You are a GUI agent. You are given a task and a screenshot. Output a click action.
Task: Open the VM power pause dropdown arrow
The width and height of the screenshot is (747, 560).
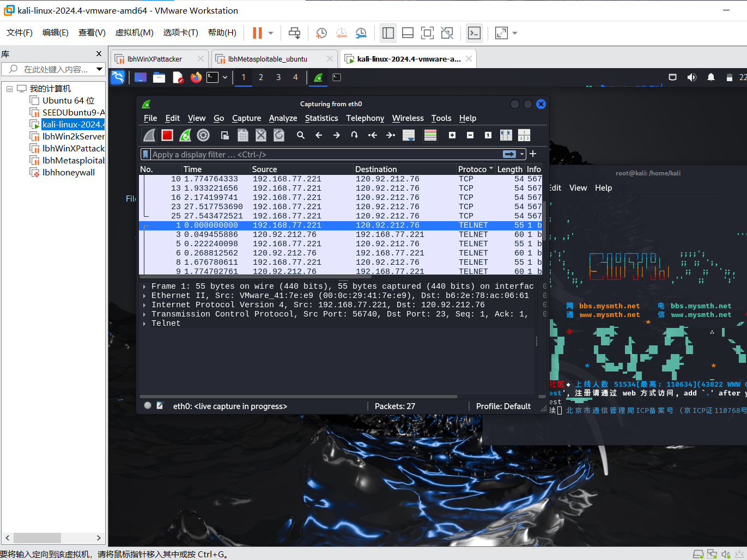click(x=271, y=33)
